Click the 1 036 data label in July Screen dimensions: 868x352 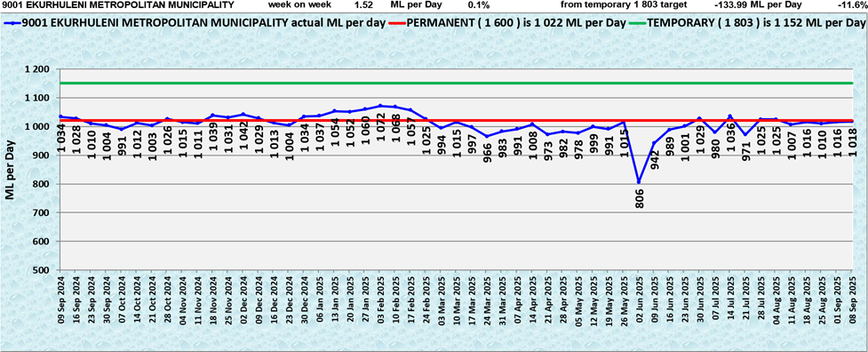coord(729,141)
